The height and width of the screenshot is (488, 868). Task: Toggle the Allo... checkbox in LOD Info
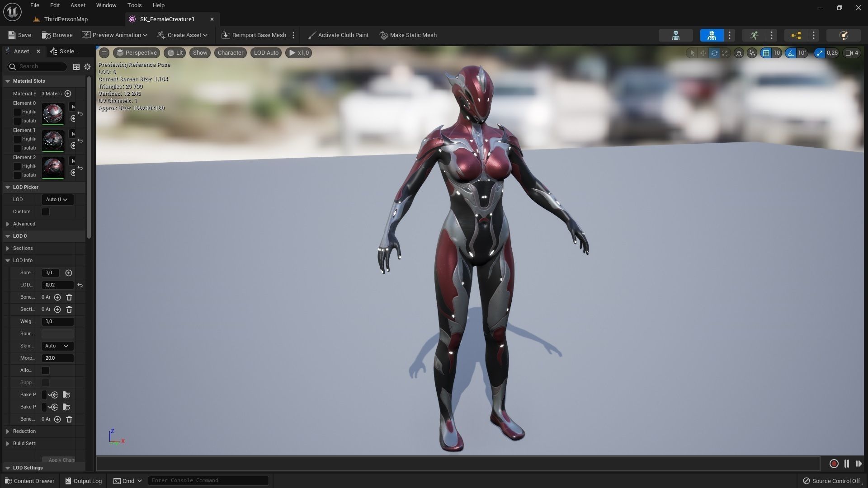pos(46,371)
